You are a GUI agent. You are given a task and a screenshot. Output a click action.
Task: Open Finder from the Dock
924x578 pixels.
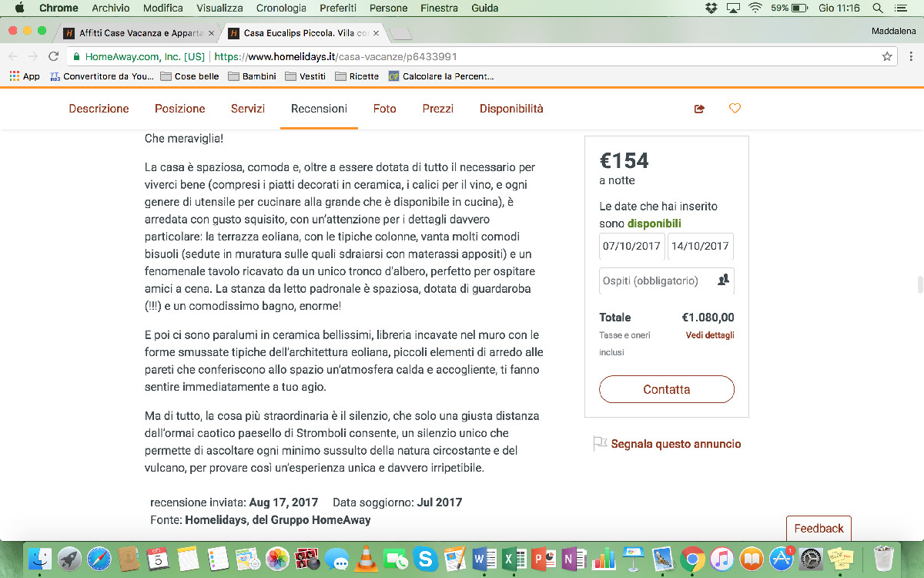(39, 558)
